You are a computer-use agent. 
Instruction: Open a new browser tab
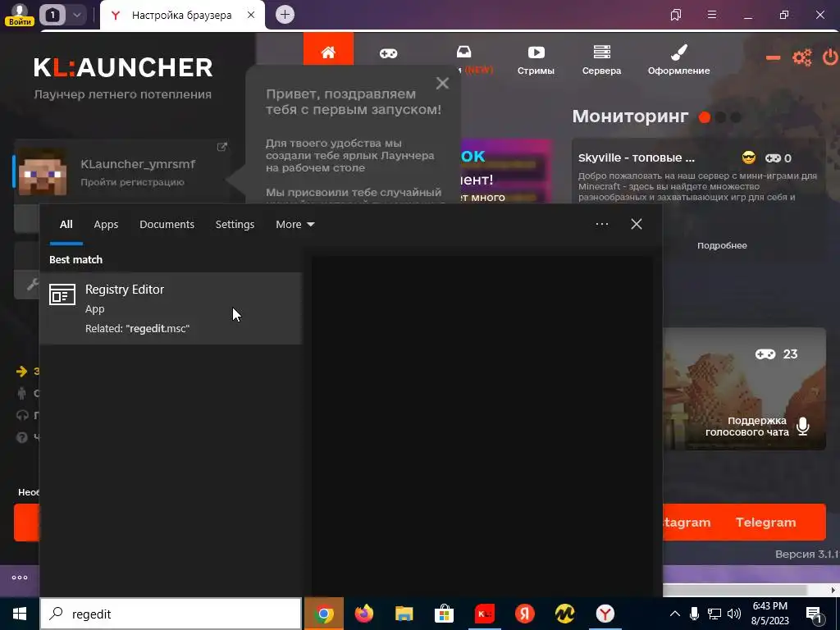[285, 15]
